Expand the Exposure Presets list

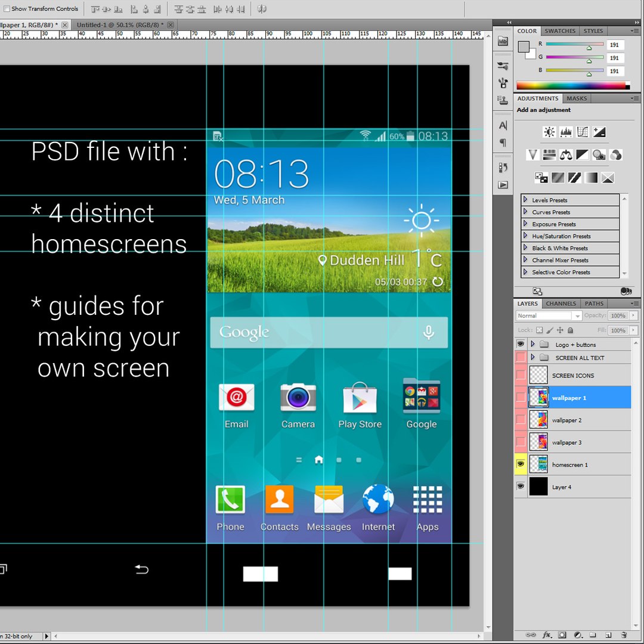525,224
